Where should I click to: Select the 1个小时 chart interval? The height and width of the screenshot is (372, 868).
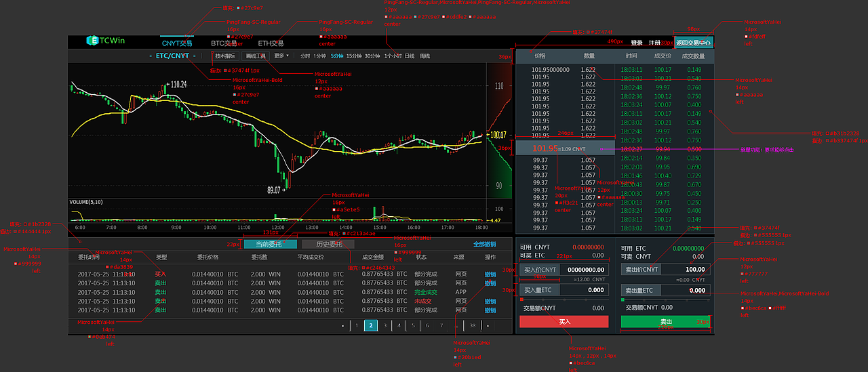pos(393,56)
